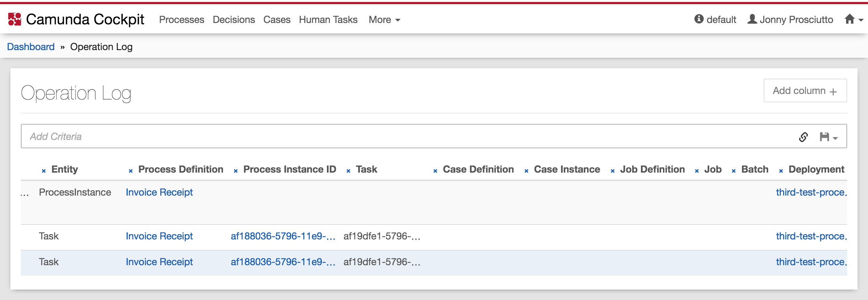The height and width of the screenshot is (300, 868).
Task: Remove the Job Definition column
Action: coord(613,171)
